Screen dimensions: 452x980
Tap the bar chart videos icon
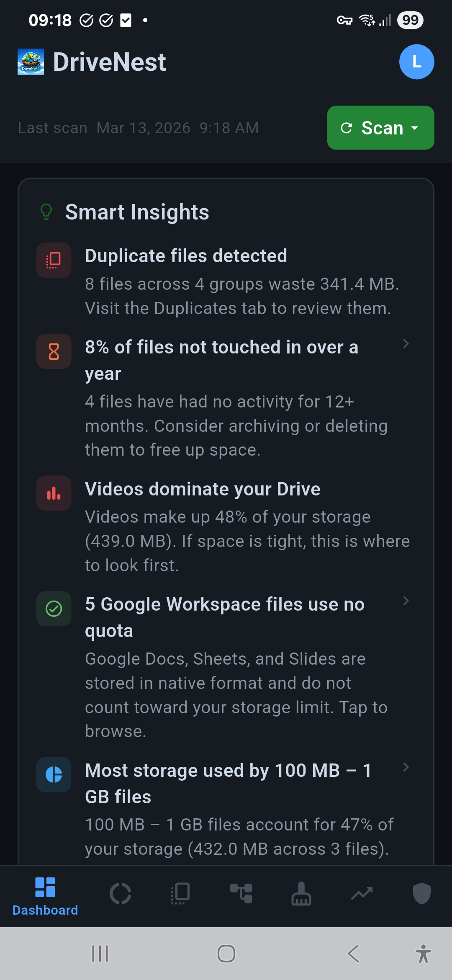[54, 493]
